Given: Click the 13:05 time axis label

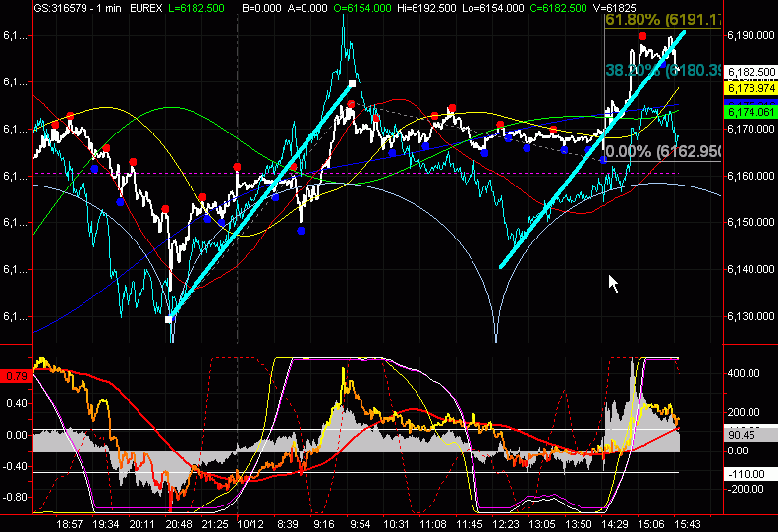Looking at the screenshot, I should click(x=542, y=524).
